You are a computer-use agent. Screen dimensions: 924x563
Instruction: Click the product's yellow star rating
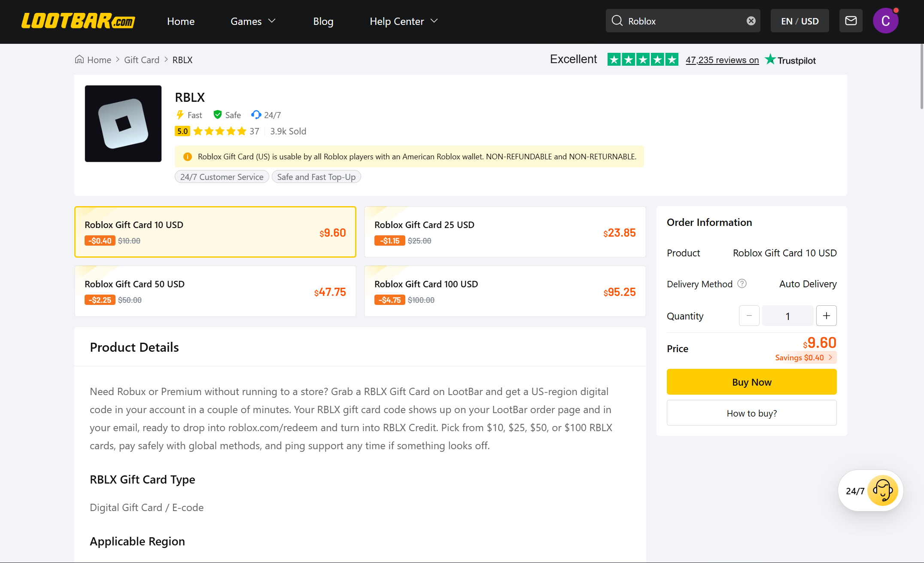pos(220,131)
